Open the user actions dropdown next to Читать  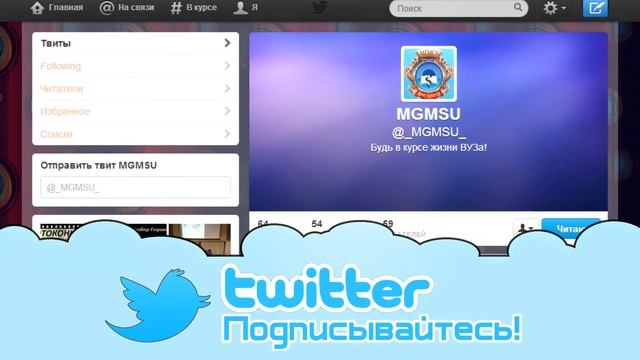[x=525, y=228]
